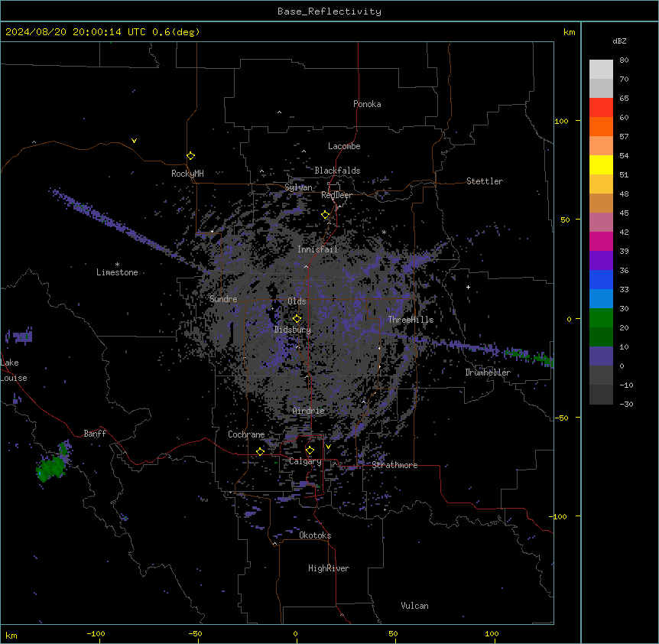Viewport: 659px width, 644px height.
Task: Select the Okotoks label
Action: click(x=315, y=535)
